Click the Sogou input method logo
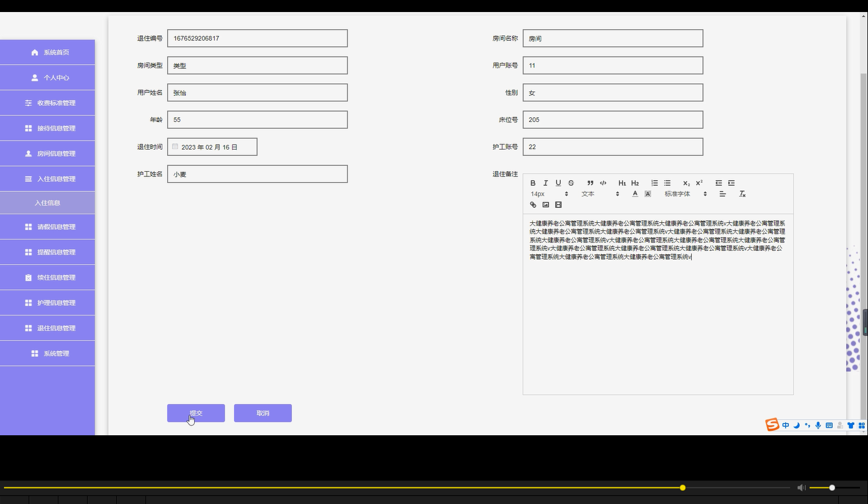The width and height of the screenshot is (868, 504). tap(772, 424)
